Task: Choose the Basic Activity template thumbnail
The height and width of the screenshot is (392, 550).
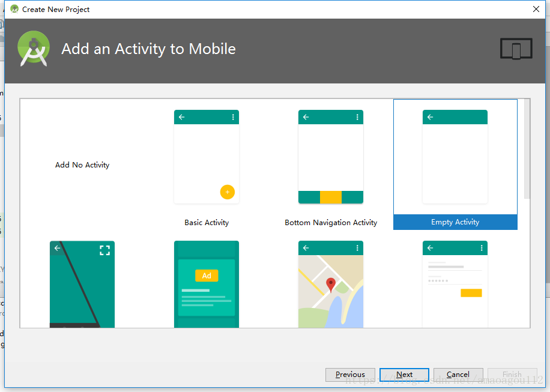Action: 207,157
